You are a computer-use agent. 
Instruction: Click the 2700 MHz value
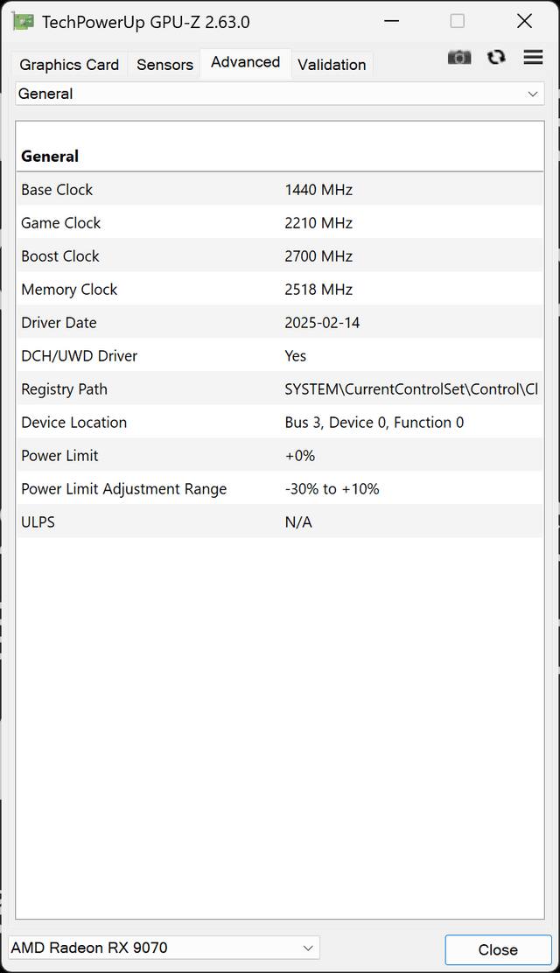point(318,256)
